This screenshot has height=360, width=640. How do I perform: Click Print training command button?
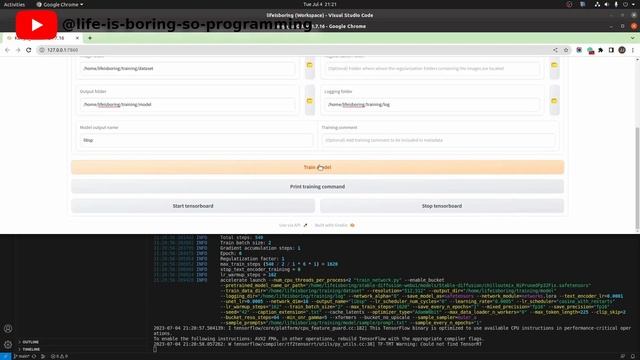click(318, 187)
